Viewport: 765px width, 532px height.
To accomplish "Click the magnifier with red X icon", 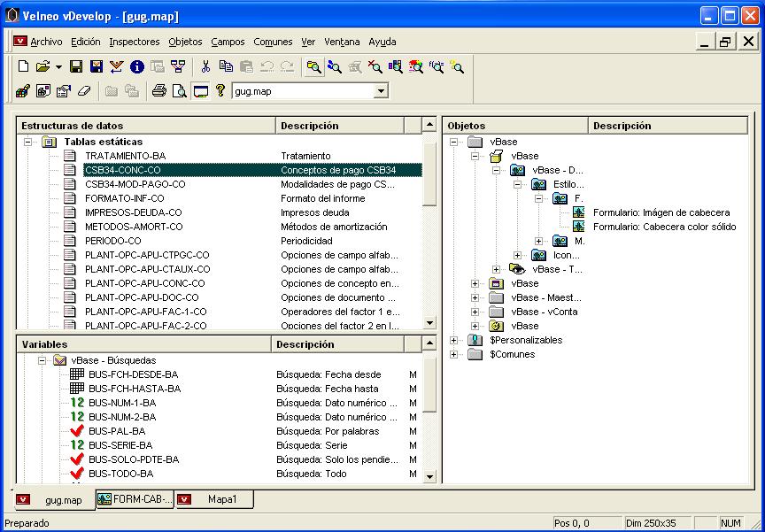I will tap(375, 66).
